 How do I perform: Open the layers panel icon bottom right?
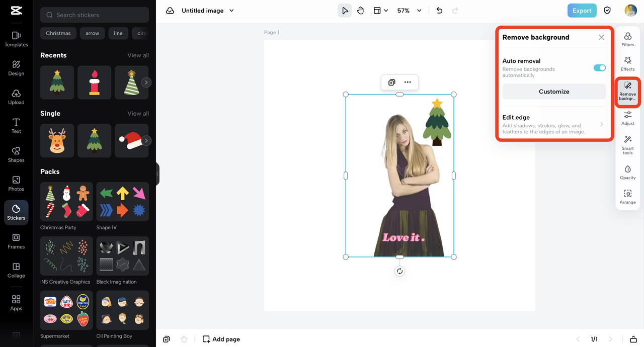(x=634, y=339)
